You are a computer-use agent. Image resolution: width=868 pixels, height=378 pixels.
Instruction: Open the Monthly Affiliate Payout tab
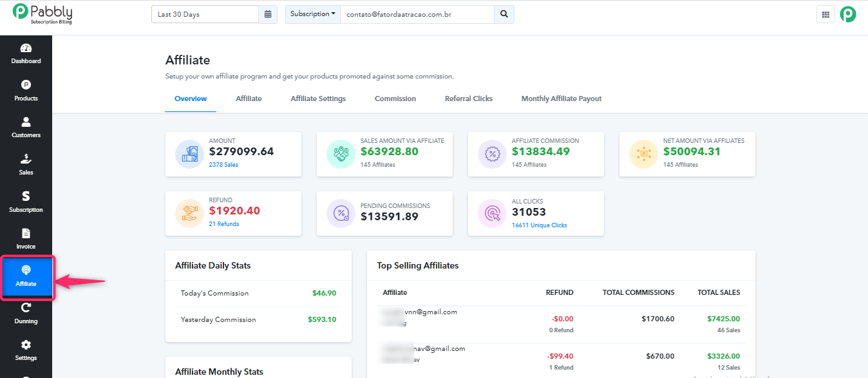tap(561, 99)
